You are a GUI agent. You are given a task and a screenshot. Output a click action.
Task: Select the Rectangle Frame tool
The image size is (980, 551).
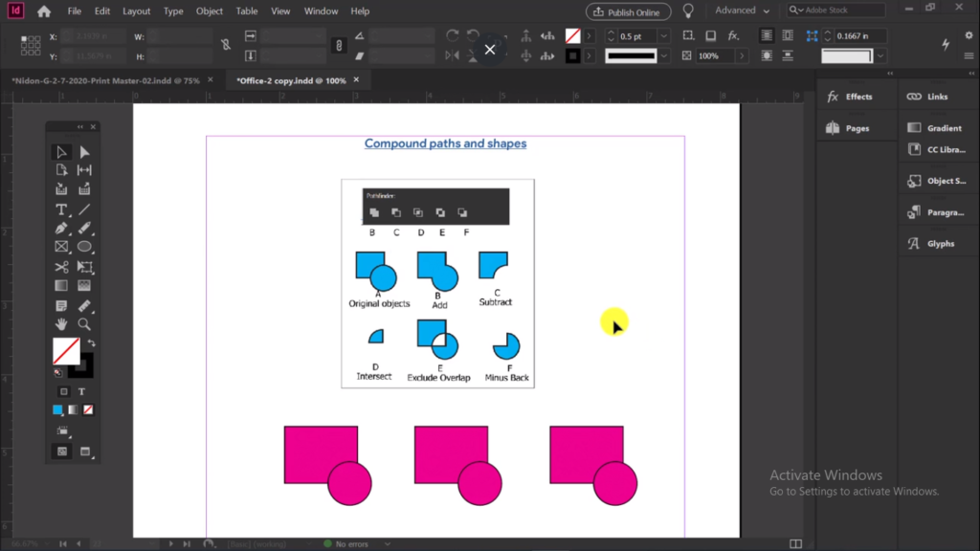[x=61, y=247]
